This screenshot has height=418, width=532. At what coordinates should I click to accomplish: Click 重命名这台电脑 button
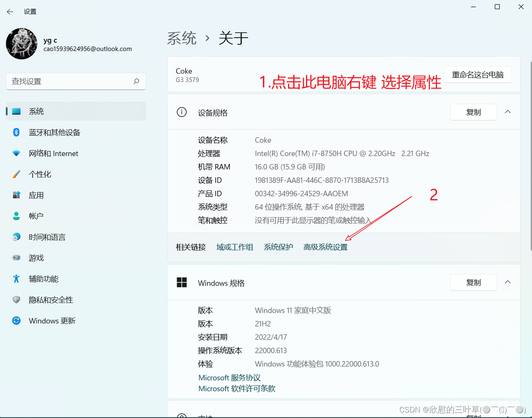tap(478, 74)
